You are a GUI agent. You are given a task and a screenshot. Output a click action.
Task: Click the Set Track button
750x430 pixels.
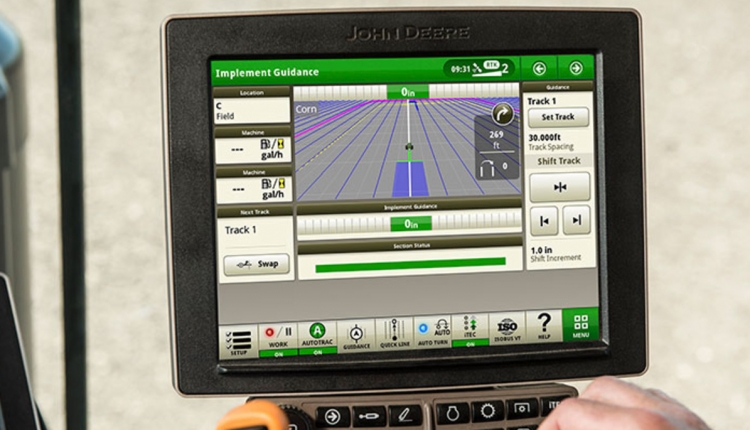(x=558, y=117)
